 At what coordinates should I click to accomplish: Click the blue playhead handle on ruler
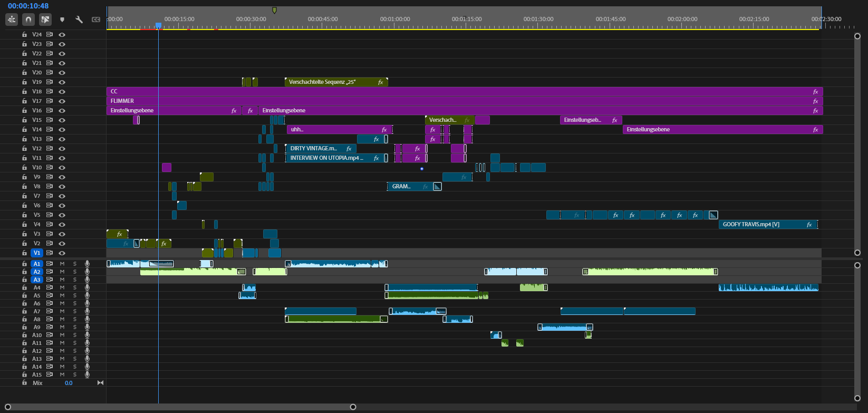point(158,25)
